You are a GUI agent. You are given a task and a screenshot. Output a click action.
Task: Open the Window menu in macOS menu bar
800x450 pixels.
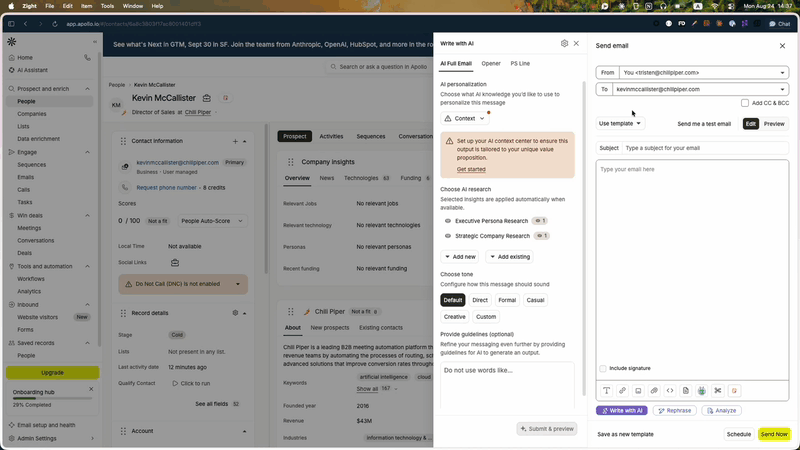click(x=133, y=6)
